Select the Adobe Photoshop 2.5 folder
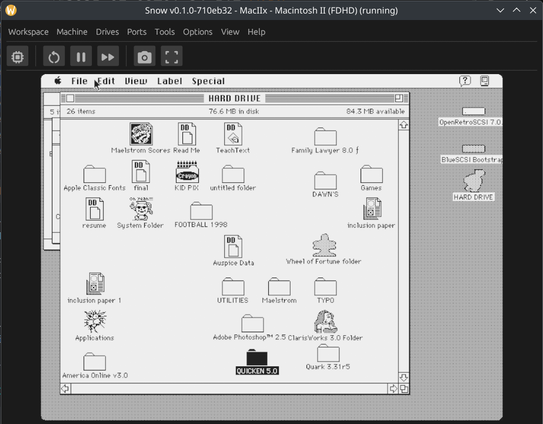This screenshot has width=543, height=424. 252,324
